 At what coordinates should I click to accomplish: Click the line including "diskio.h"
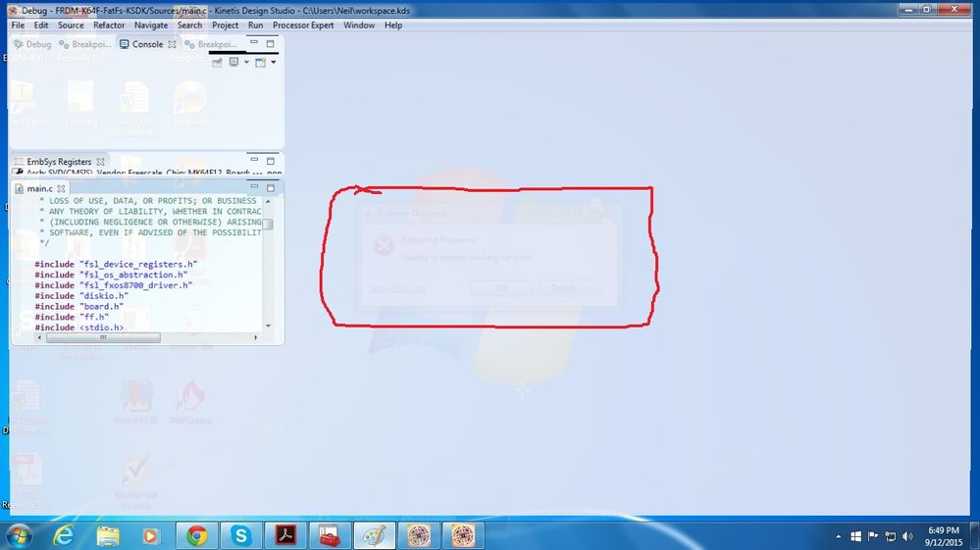click(81, 296)
